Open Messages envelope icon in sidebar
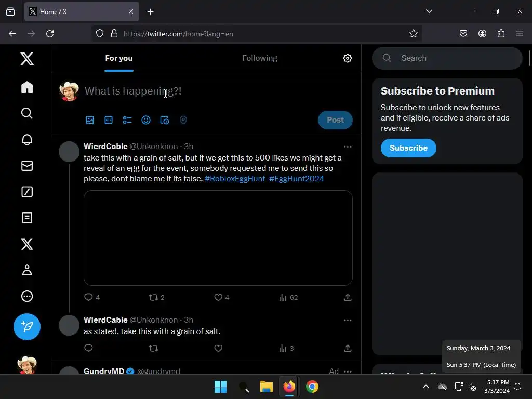Image resolution: width=532 pixels, height=399 pixels. (27, 166)
